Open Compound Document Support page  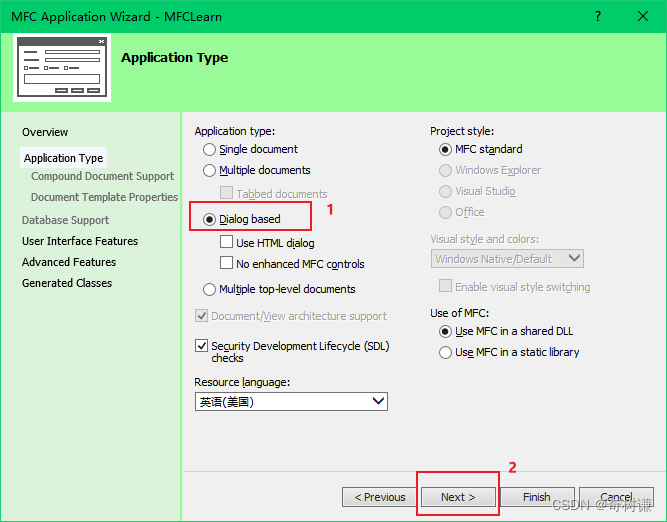[x=103, y=176]
